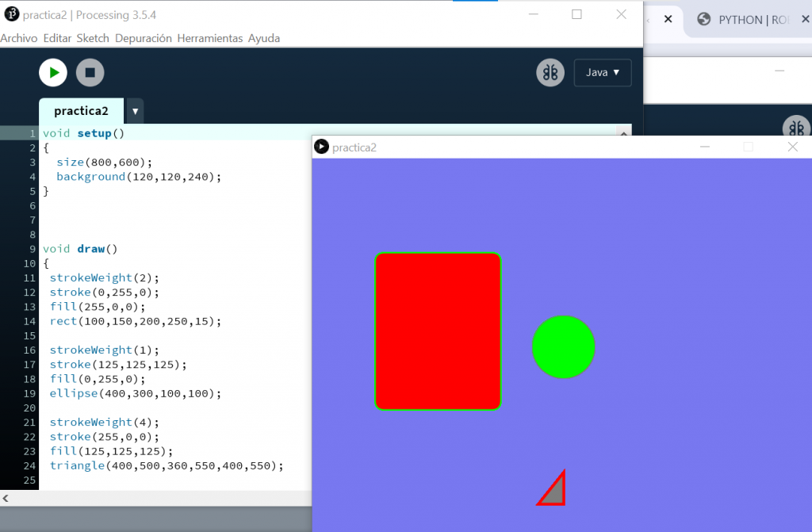Viewport: 812px width, 532px height.
Task: Click the red rectangle in the sketch canvas
Action: tap(438, 331)
